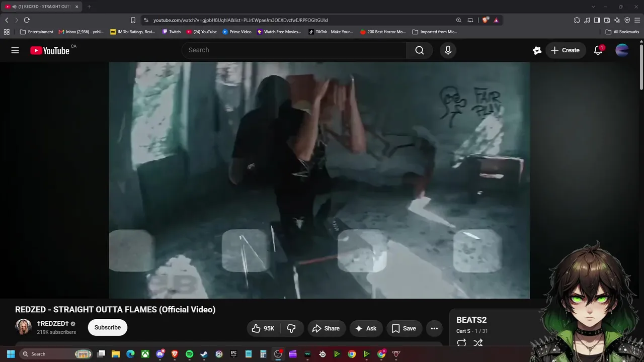The height and width of the screenshot is (362, 644).
Task: Open the Twitch bookmark
Action: click(x=171, y=32)
